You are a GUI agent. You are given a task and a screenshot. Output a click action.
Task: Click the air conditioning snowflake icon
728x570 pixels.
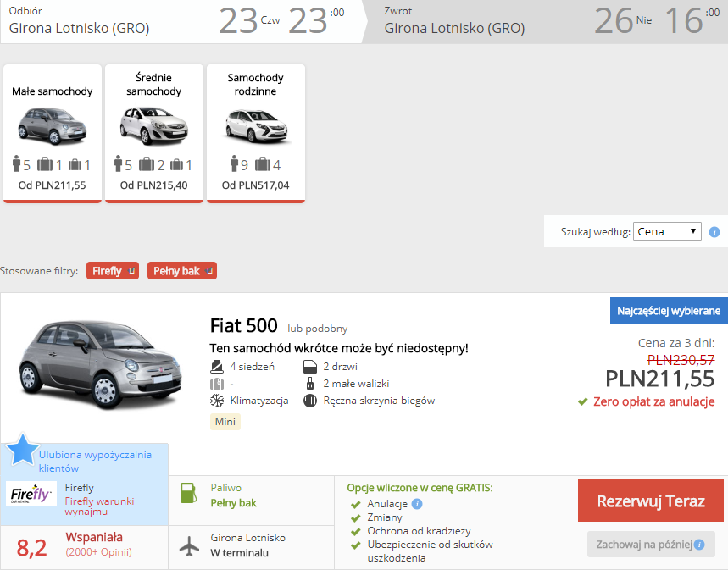[x=217, y=401]
